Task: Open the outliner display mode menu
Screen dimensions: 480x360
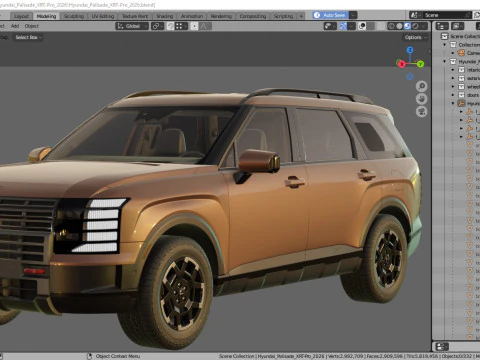Action: (x=442, y=26)
